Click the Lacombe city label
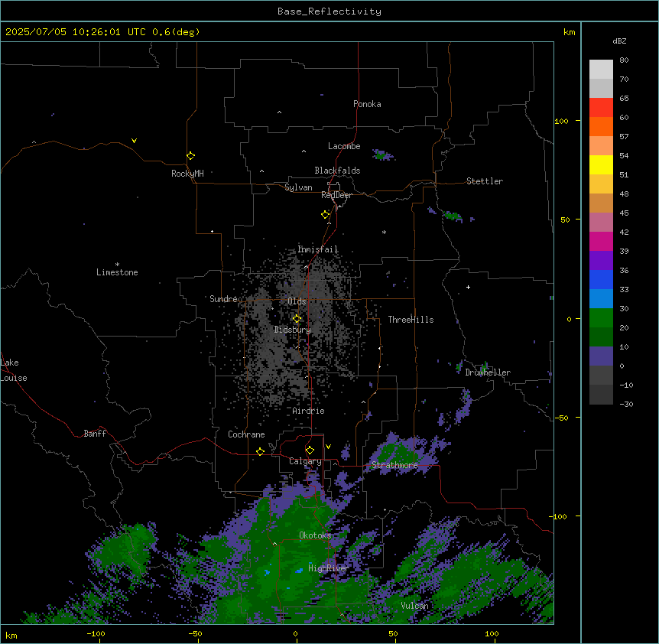Viewport: 659px width, 644px height. [344, 146]
